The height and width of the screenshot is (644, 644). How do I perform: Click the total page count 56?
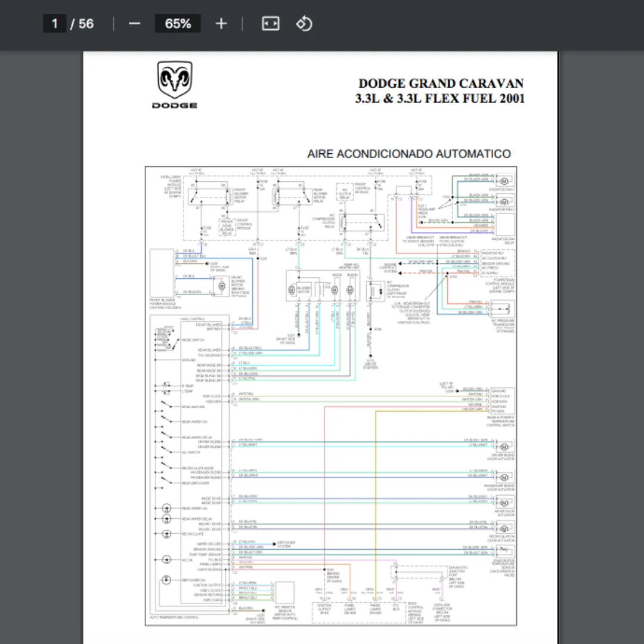tap(86, 24)
